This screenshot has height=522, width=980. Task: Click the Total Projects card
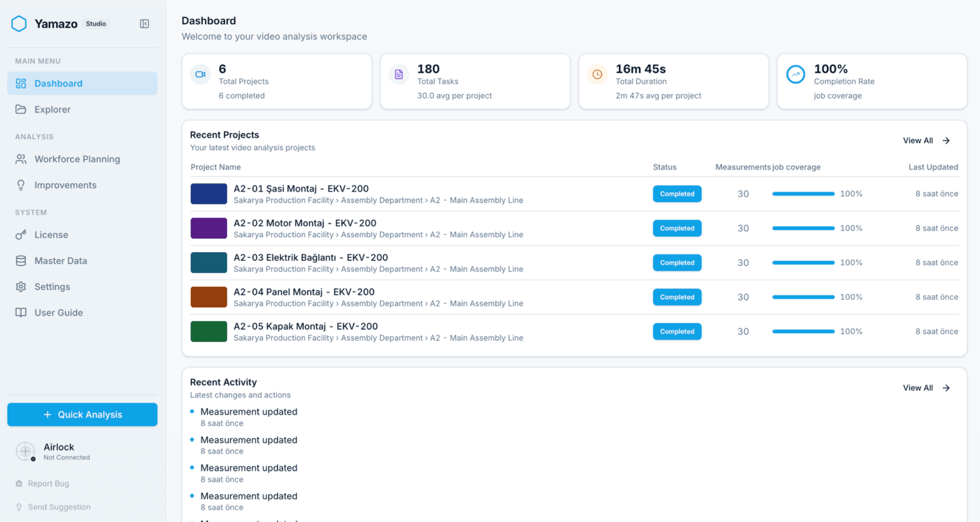(x=277, y=81)
